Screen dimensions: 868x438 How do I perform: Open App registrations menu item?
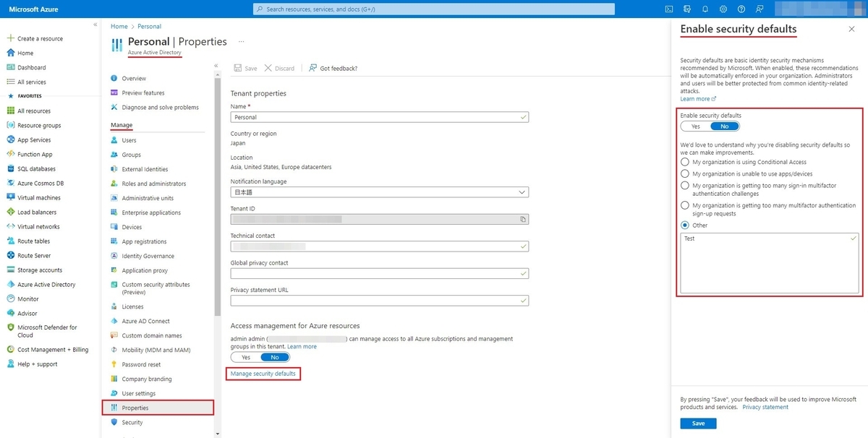point(144,241)
